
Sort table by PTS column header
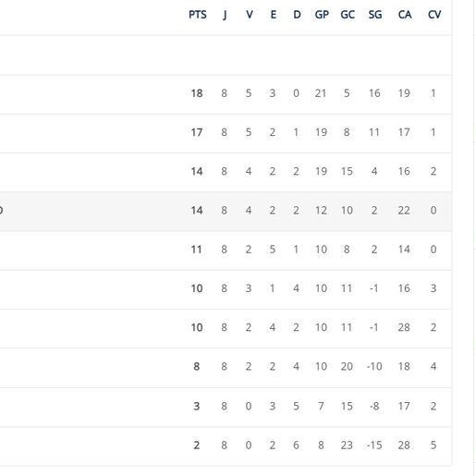click(198, 15)
